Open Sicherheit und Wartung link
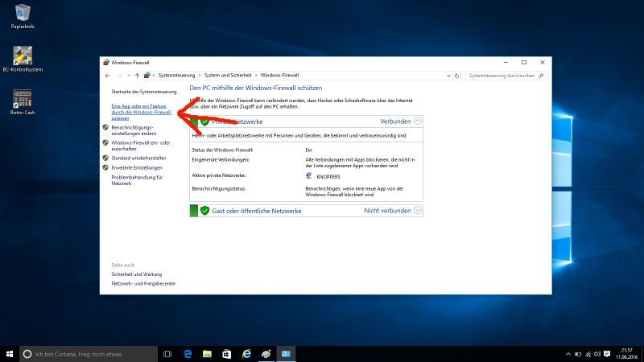Screen dimensions: 644x362 coord(137,274)
